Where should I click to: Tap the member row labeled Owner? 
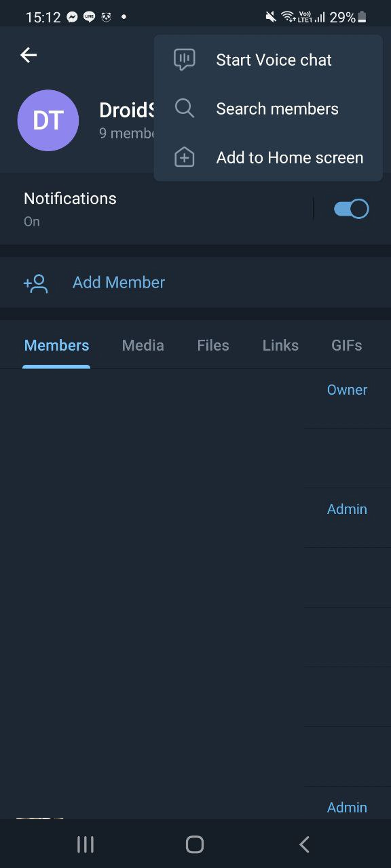click(x=195, y=399)
